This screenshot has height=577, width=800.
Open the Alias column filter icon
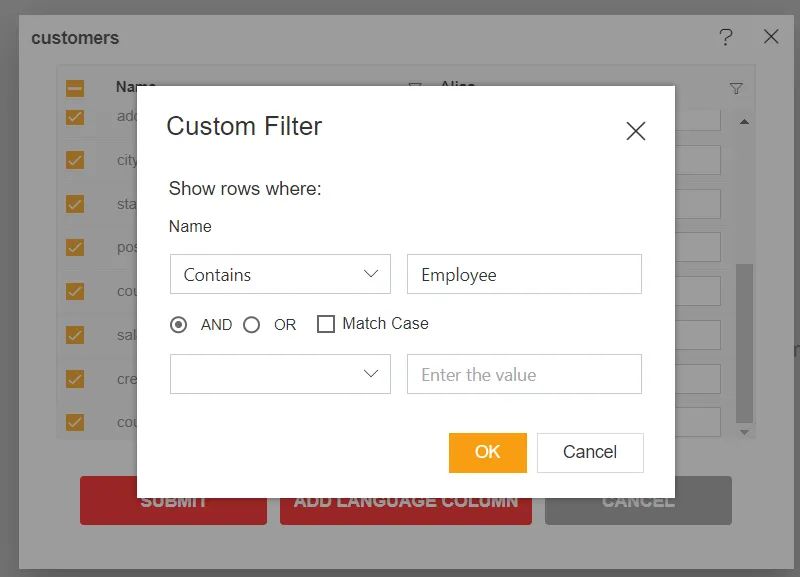click(736, 89)
